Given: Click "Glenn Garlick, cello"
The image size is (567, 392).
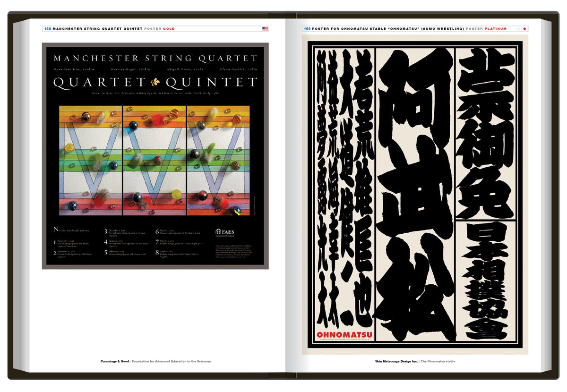Looking at the screenshot, I should pyautogui.click(x=239, y=69).
